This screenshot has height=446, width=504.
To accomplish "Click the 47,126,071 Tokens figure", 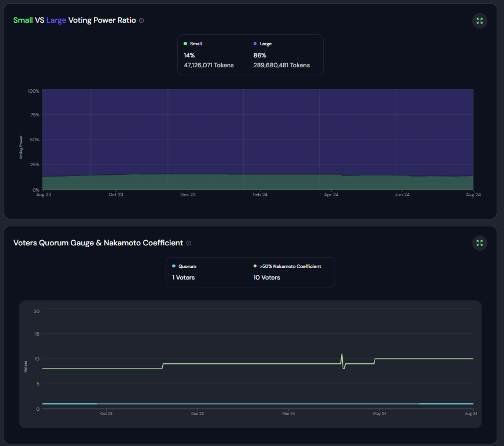I will [209, 65].
